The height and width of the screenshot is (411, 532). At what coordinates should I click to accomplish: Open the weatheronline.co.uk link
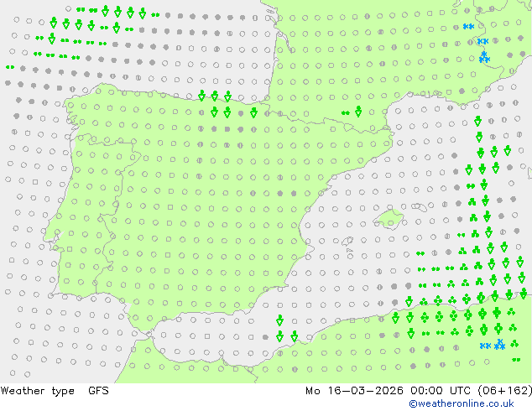462,403
